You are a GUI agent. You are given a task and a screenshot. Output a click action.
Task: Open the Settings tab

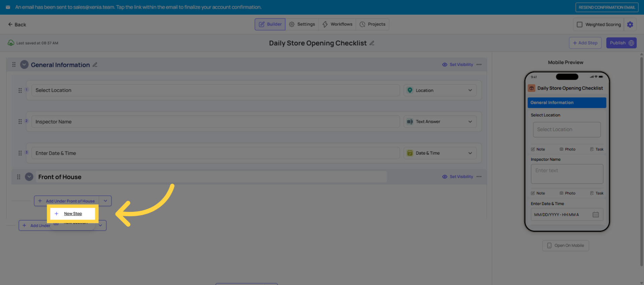pos(302,24)
